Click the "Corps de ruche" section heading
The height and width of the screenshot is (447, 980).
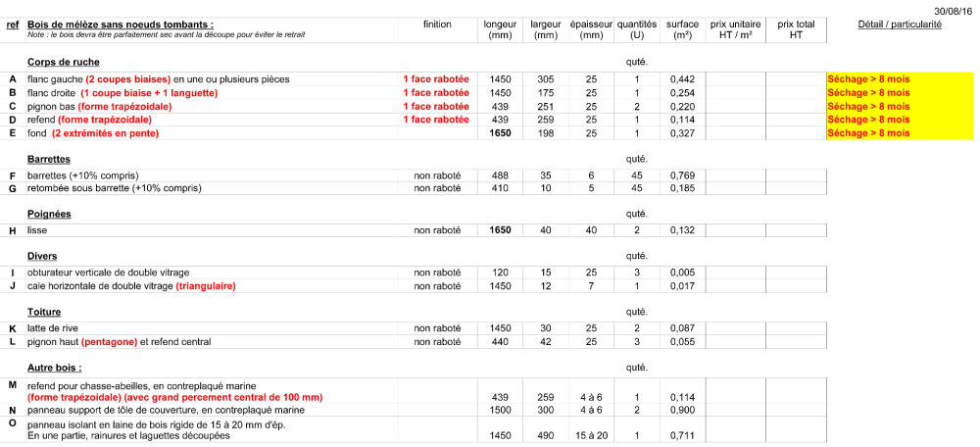coord(64,61)
